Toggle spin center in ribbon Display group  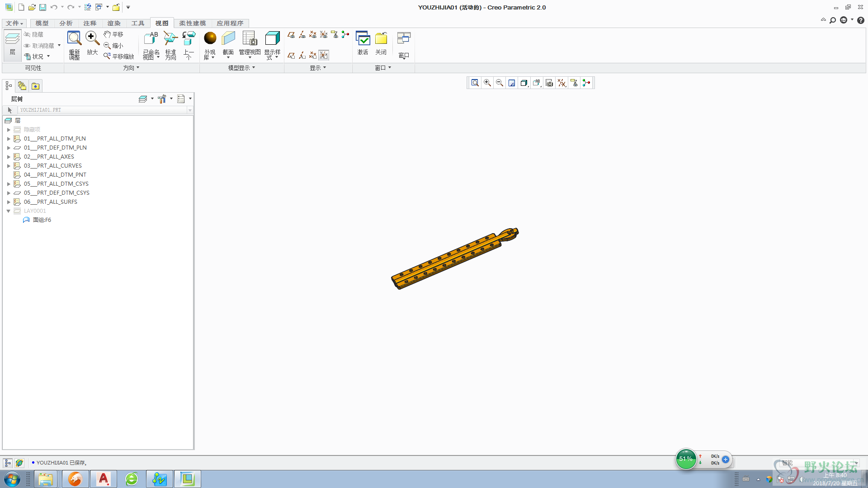tap(345, 35)
